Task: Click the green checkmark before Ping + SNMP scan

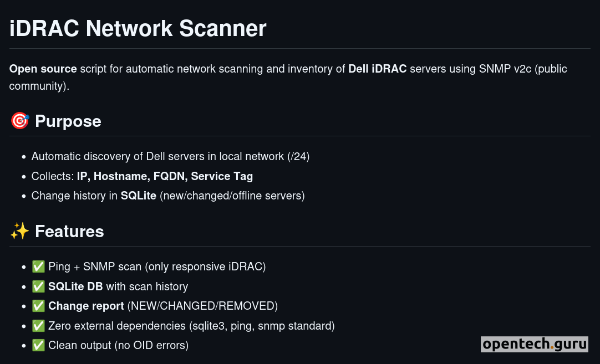Action: click(38, 266)
